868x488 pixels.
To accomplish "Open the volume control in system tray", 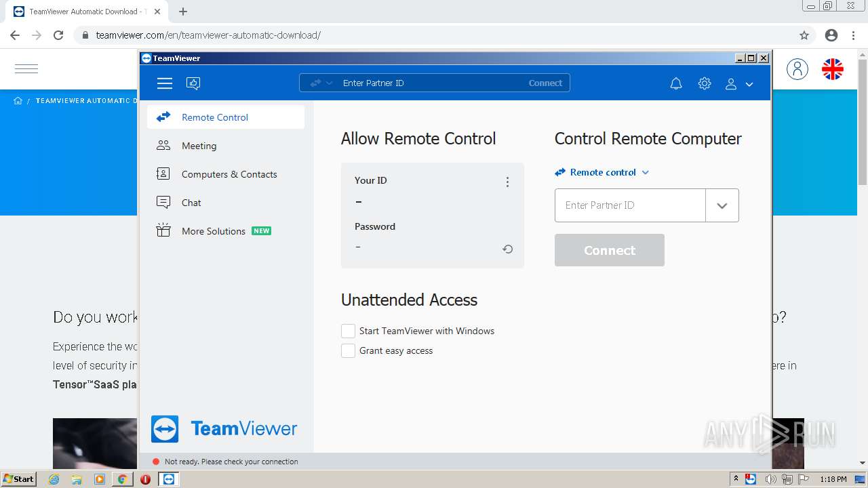I will pyautogui.click(x=771, y=479).
